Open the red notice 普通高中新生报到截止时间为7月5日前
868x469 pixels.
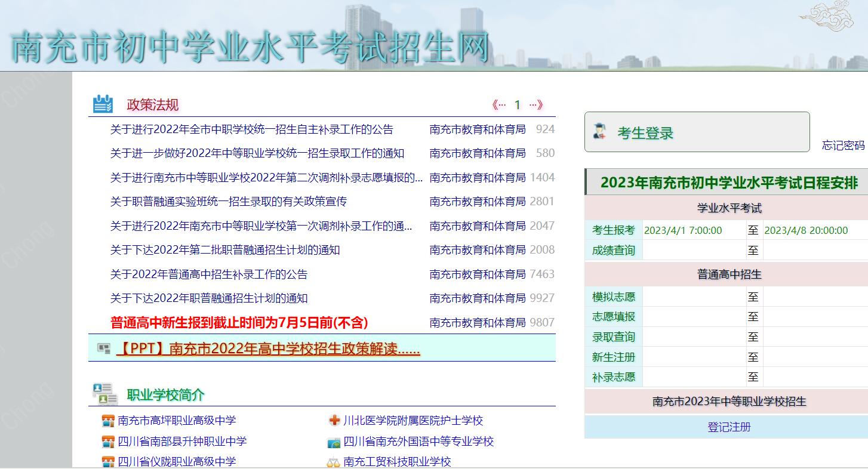[239, 323]
